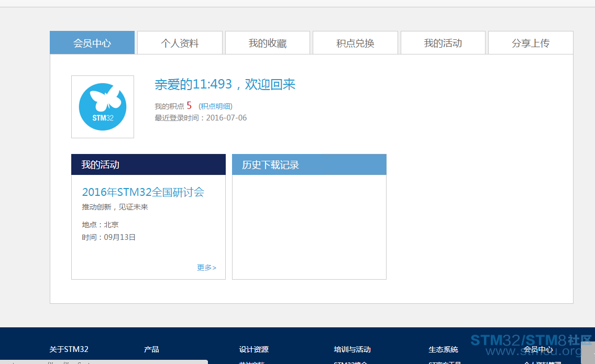Click the red points value 5
This screenshot has width=595, height=364.
click(189, 105)
